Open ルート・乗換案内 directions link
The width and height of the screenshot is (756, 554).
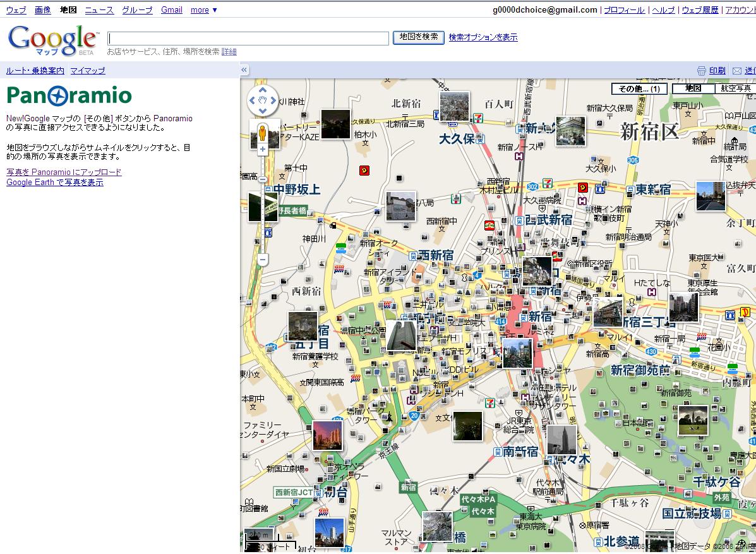35,70
